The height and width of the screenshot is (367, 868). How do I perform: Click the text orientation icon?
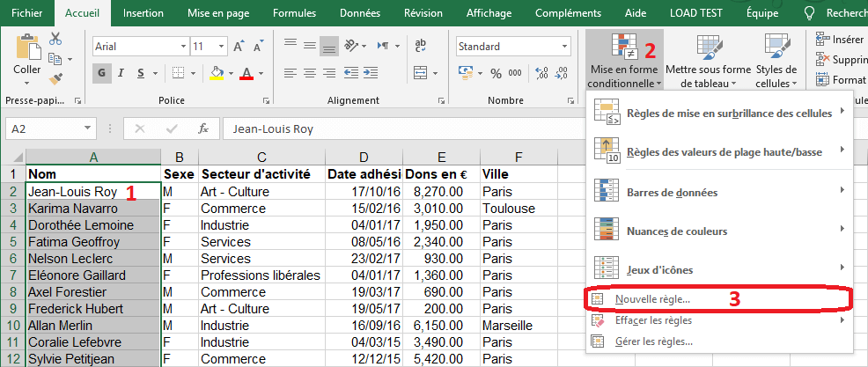(x=350, y=46)
